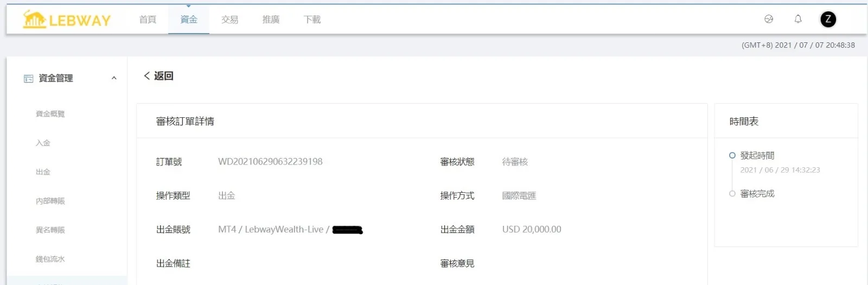868x285 pixels.
Task: Open the 首頁 tab
Action: click(148, 20)
